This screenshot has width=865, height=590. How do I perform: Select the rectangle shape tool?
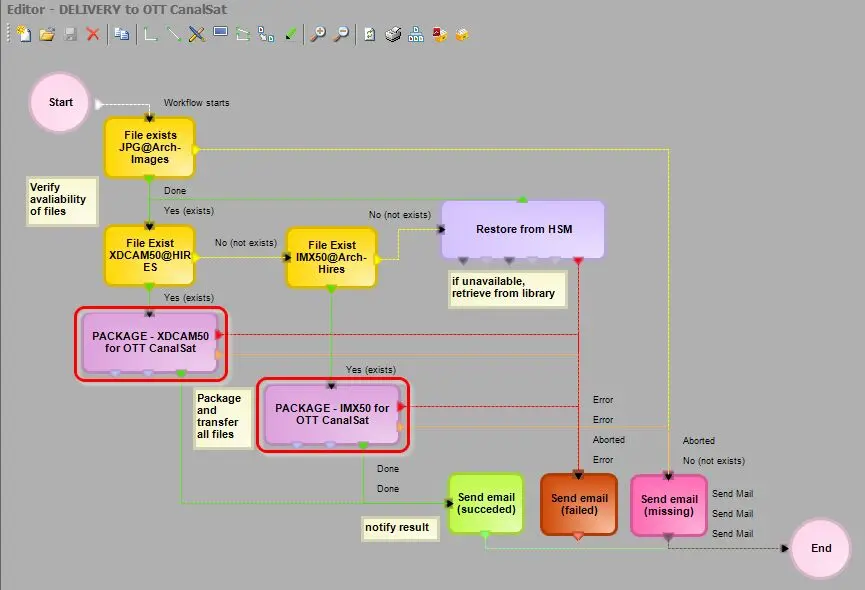[220, 33]
